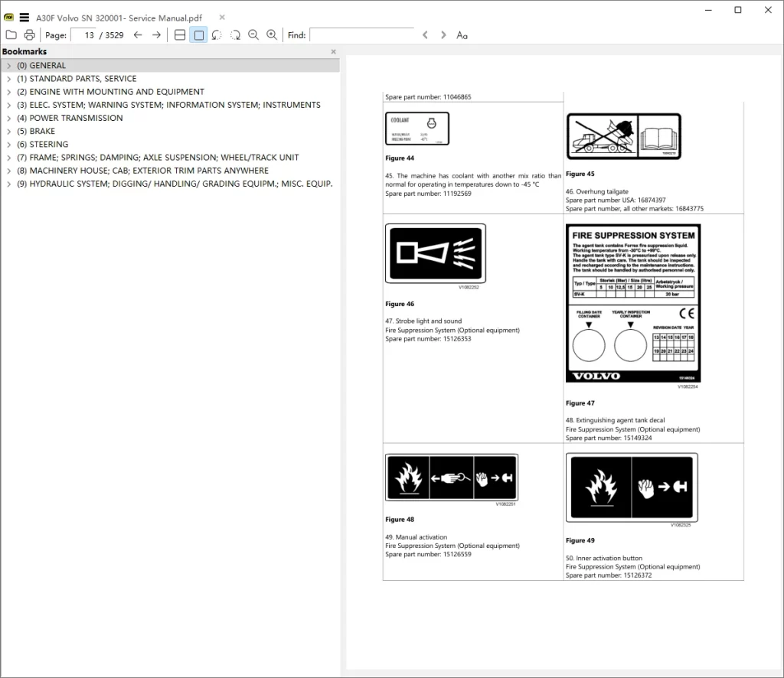Expand the (0) GENERAL bookmark
This screenshot has width=784, height=678.
pyautogui.click(x=8, y=66)
